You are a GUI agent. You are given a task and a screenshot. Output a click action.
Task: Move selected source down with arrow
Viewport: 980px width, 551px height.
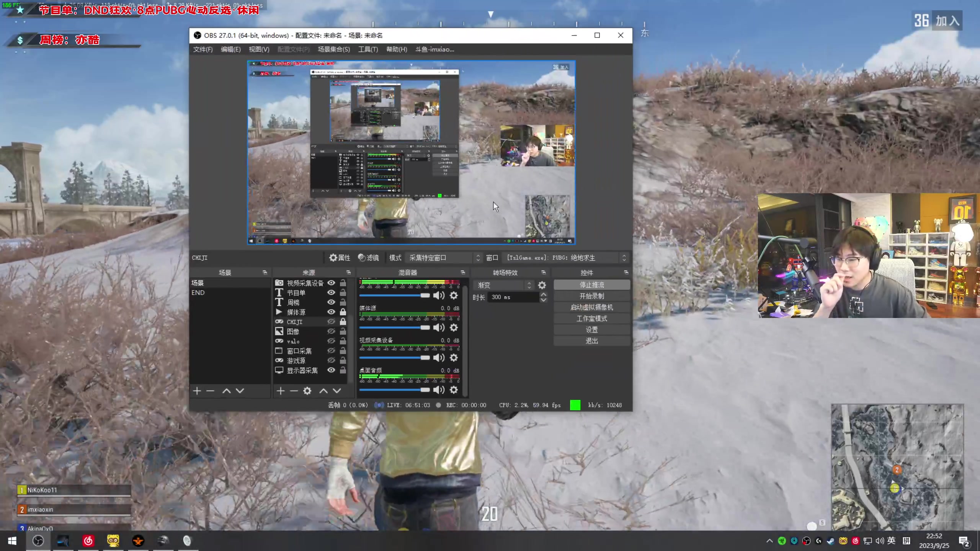point(337,391)
